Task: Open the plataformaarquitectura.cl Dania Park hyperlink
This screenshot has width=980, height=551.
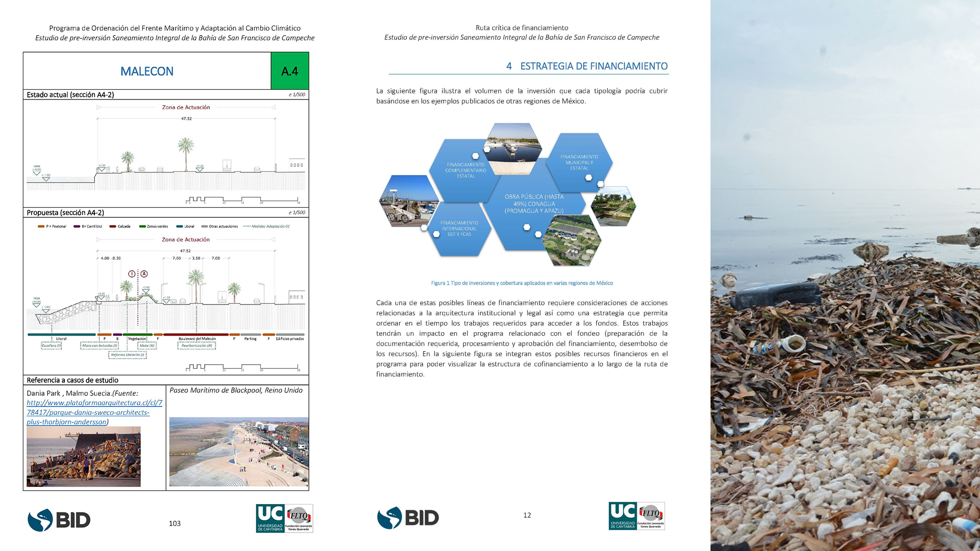Action: (94, 412)
